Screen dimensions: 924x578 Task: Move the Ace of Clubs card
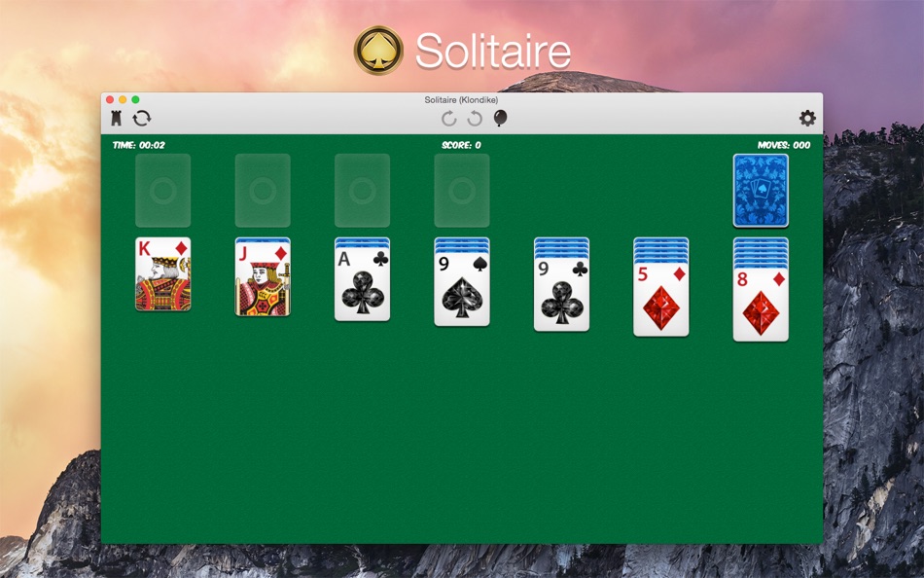pyautogui.click(x=362, y=287)
